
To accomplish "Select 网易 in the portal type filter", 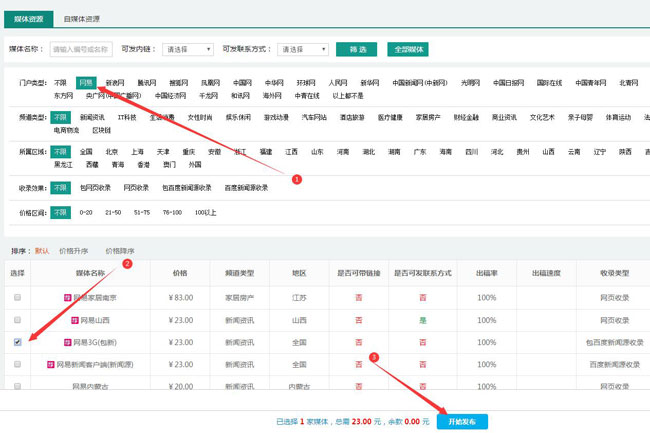I will pyautogui.click(x=86, y=83).
